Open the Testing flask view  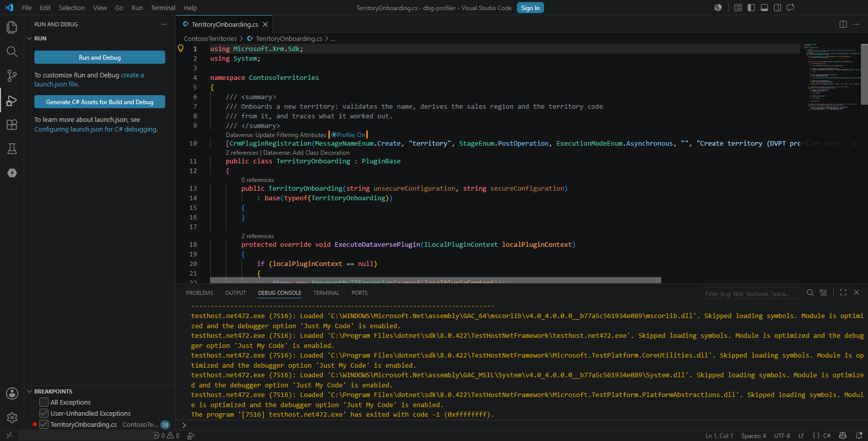click(12, 149)
